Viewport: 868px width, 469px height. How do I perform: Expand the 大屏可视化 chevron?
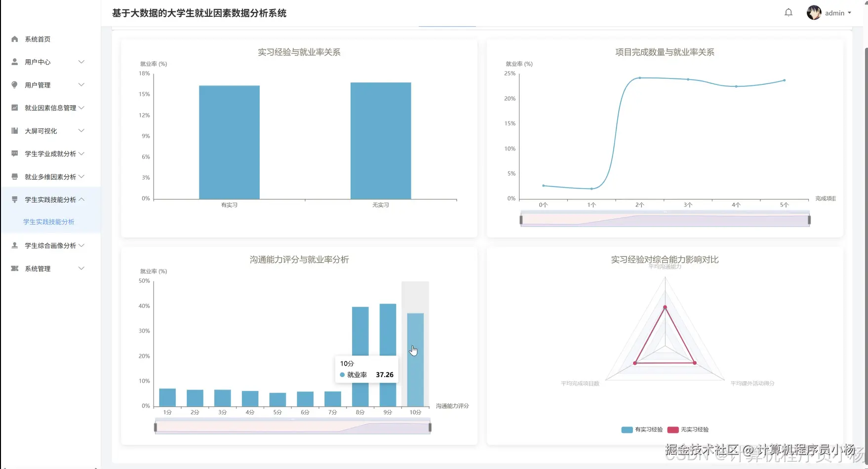coord(81,131)
